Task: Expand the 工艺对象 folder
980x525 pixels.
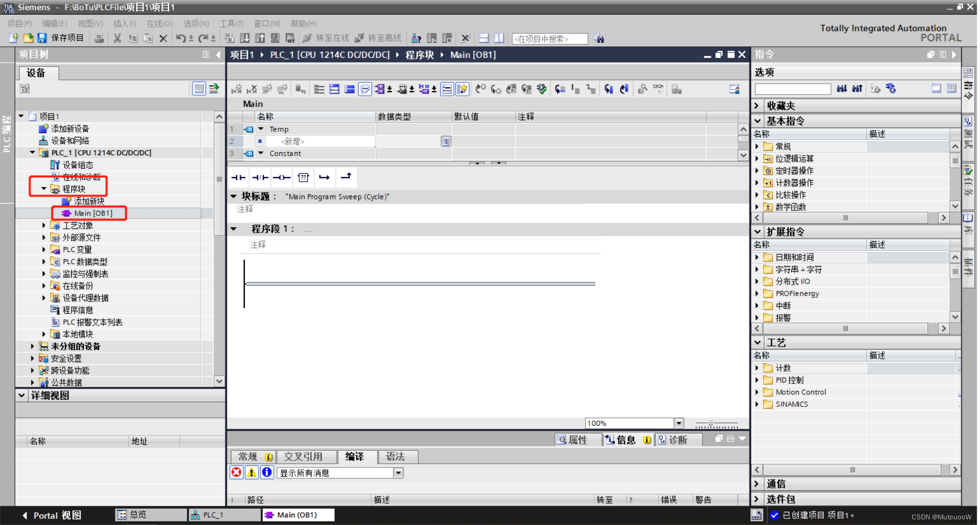Action: 44,225
